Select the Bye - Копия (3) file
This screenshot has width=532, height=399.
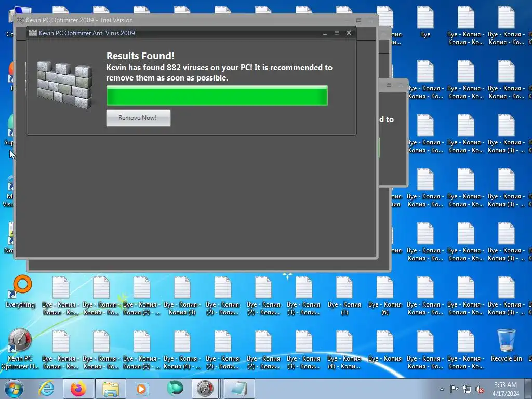(344, 296)
